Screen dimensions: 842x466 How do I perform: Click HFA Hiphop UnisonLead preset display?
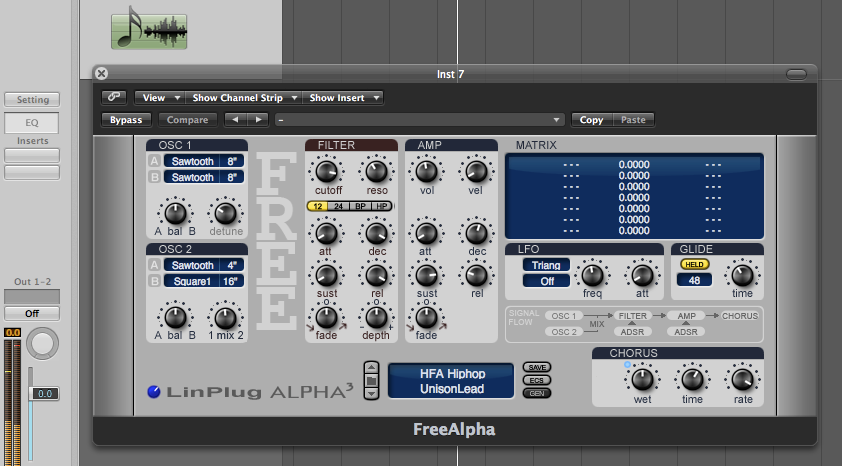coord(451,381)
